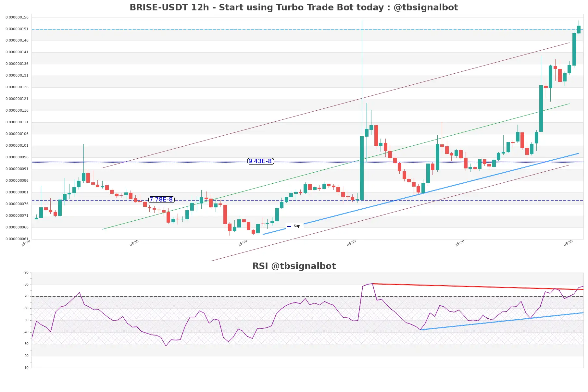
Task: Click the 0.000000096 price axis label
Action: [x=17, y=157]
